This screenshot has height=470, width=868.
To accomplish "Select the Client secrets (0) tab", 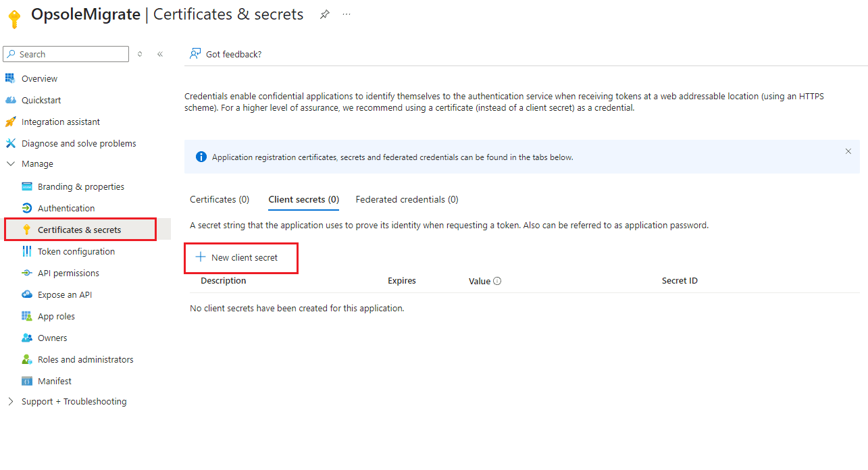I will (x=303, y=199).
